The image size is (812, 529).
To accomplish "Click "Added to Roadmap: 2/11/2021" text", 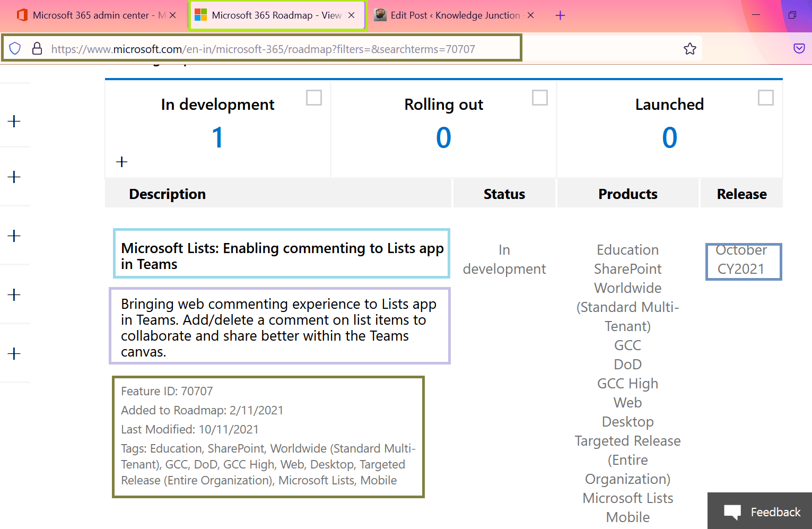I will click(x=202, y=410).
